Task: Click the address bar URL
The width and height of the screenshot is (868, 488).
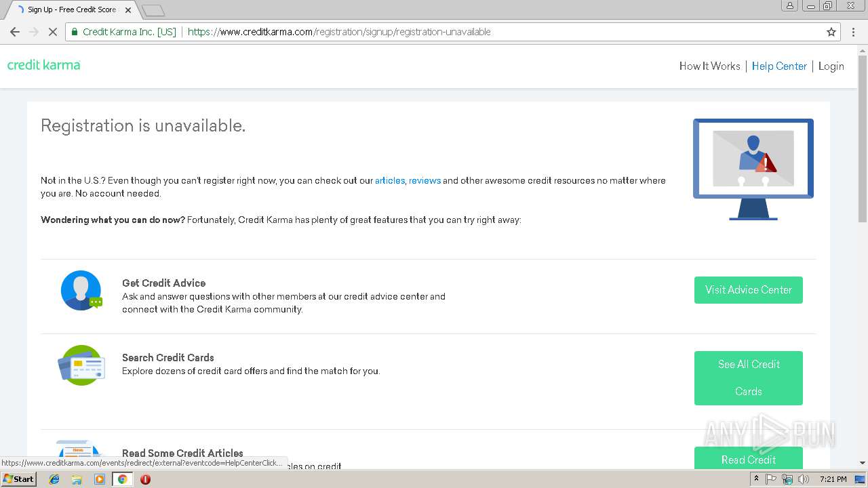Action: 339,32
